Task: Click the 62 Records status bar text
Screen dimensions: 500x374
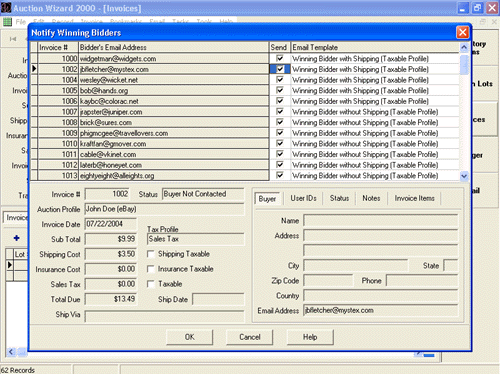Action: (18, 370)
